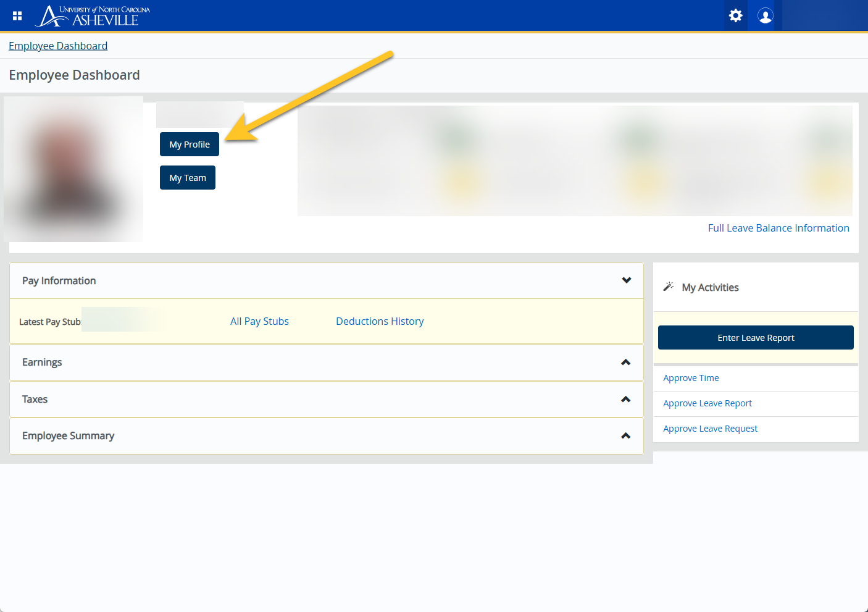Expand the Employee Summary section
The width and height of the screenshot is (868, 612).
tap(625, 436)
